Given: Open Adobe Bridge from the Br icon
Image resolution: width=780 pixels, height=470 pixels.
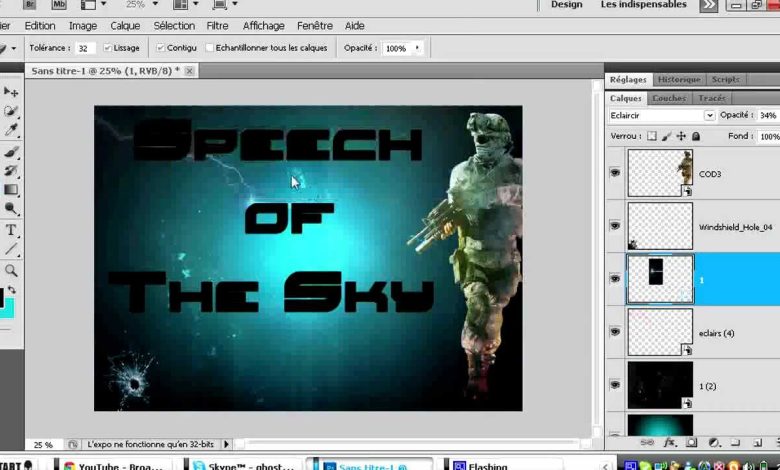Looking at the screenshot, I should tap(31, 5).
